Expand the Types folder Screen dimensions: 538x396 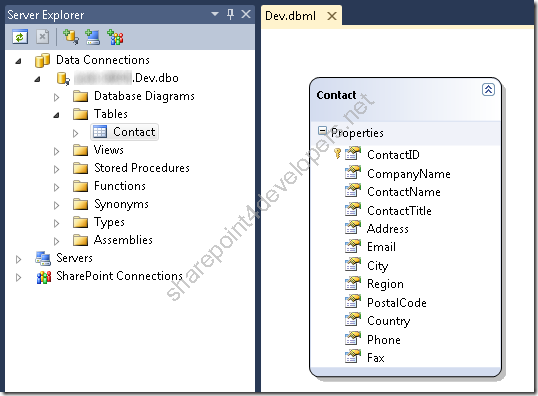(56, 223)
